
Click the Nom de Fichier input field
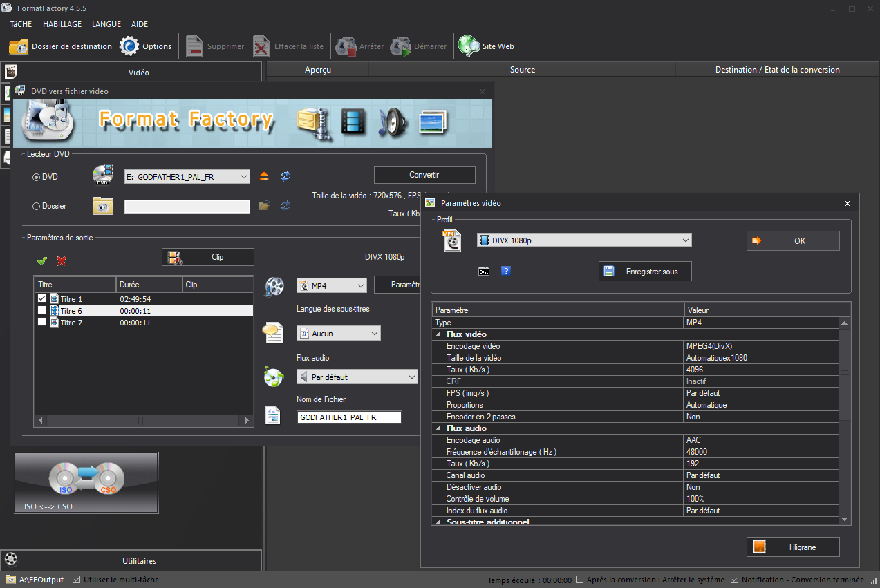pos(349,417)
